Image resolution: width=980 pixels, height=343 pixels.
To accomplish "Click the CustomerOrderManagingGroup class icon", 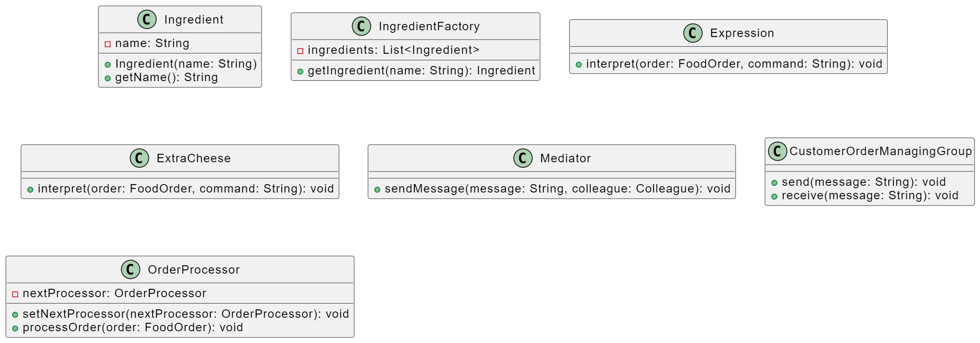I will tap(777, 151).
